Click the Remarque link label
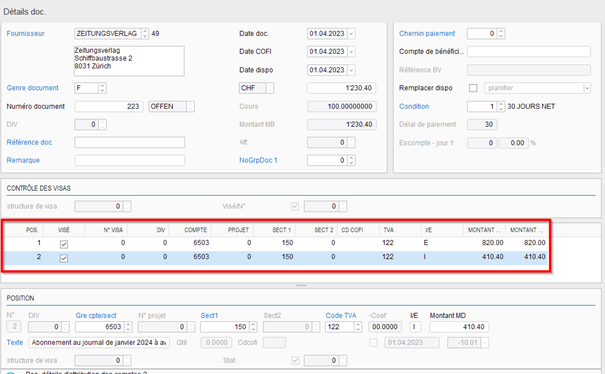Screen dimensions: 605x374 point(23,160)
